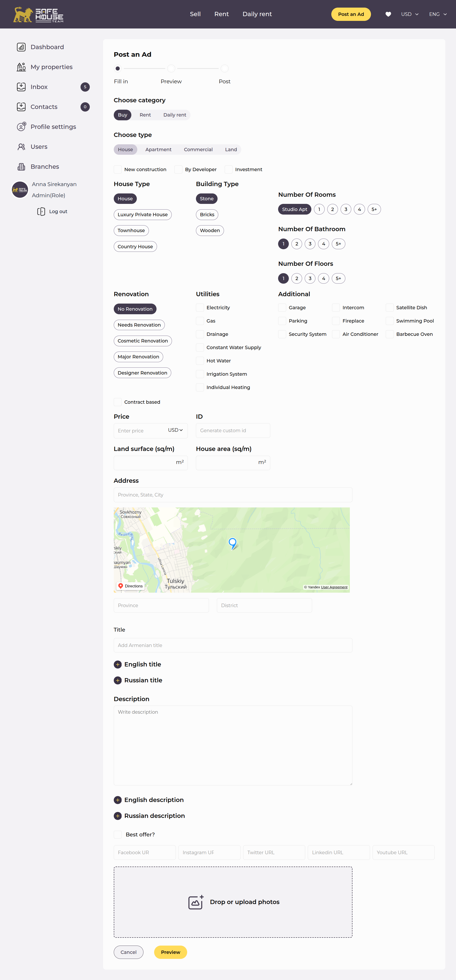The width and height of the screenshot is (456, 980).
Task: Switch category to Daily rent
Action: 175,115
